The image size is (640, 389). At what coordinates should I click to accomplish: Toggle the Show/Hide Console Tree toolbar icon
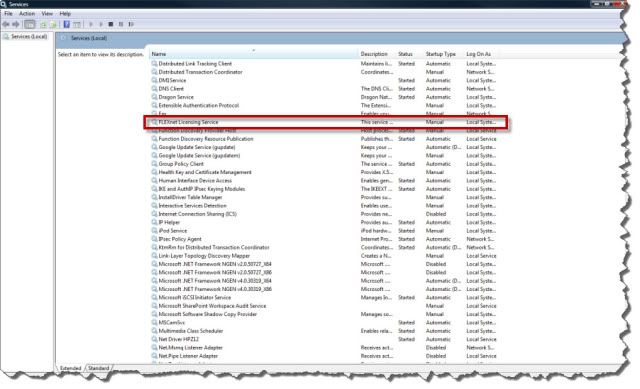[29, 24]
